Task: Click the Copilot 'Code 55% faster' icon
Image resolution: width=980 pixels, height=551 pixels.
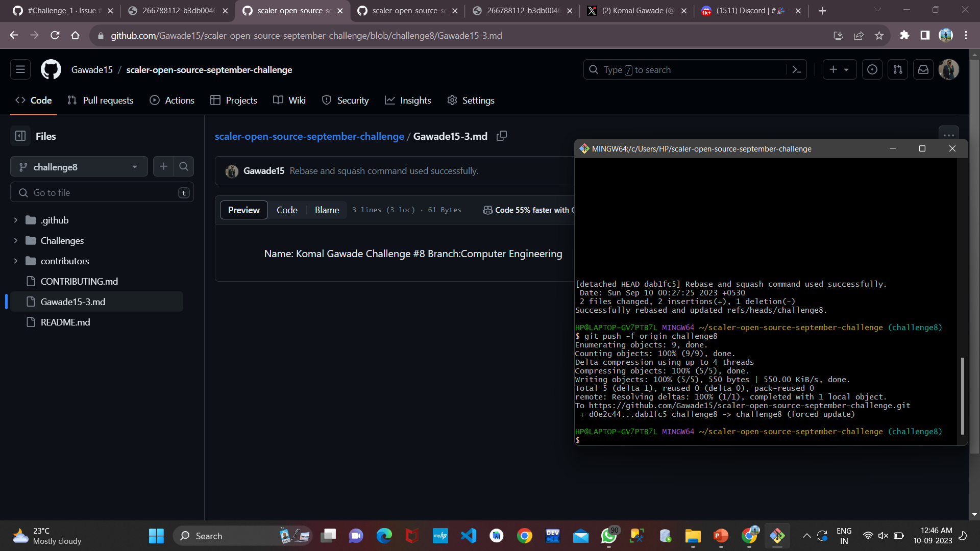Action: pos(488,210)
